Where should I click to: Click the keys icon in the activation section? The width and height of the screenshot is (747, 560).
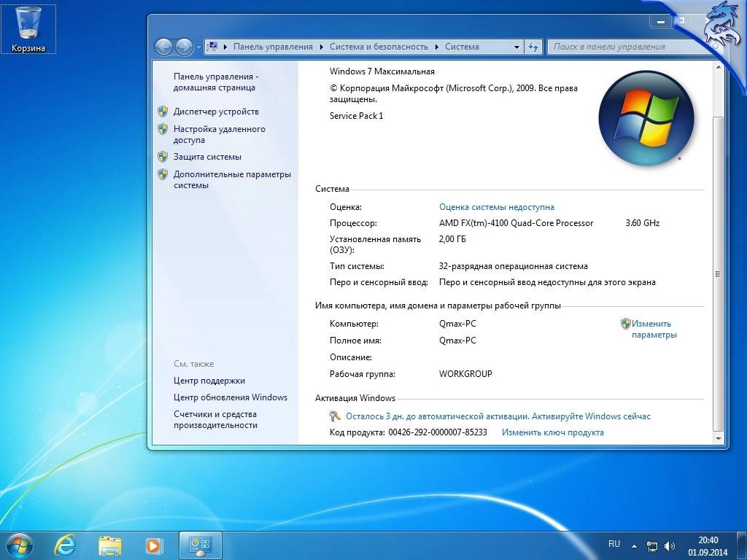click(x=335, y=416)
